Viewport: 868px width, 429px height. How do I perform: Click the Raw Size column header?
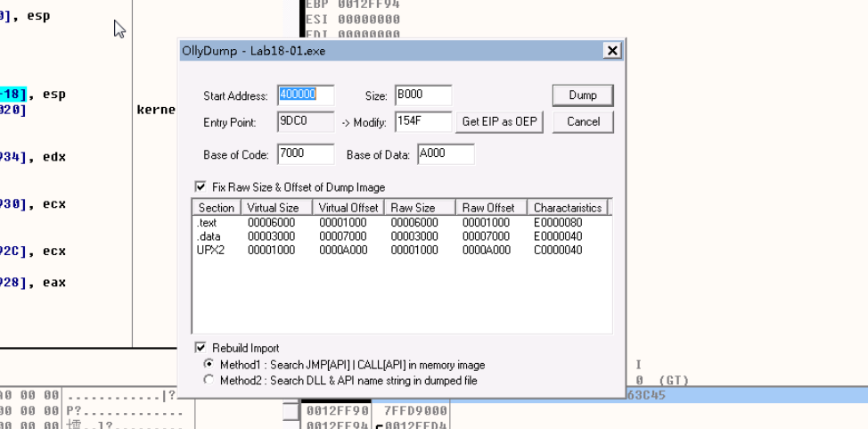click(x=420, y=208)
